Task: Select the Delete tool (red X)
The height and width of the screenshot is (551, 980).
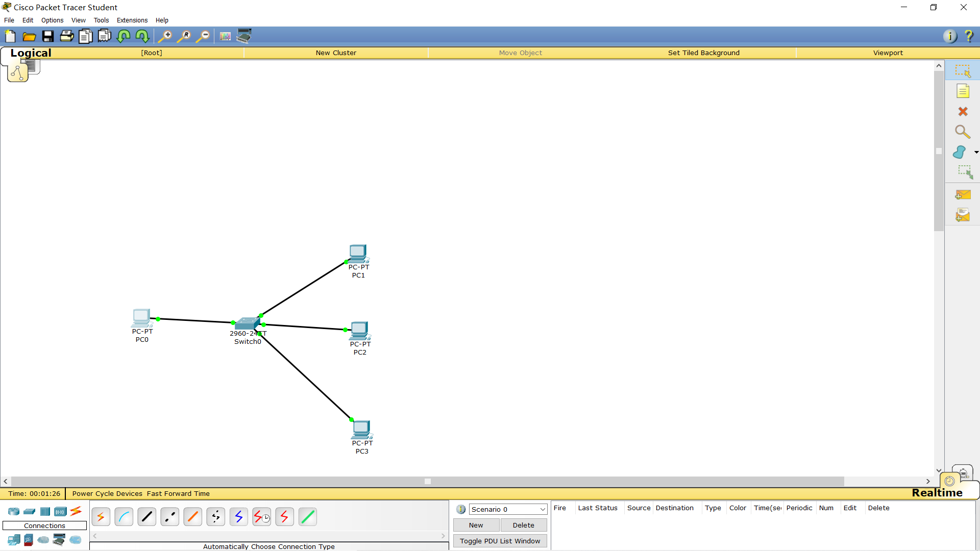Action: click(963, 112)
